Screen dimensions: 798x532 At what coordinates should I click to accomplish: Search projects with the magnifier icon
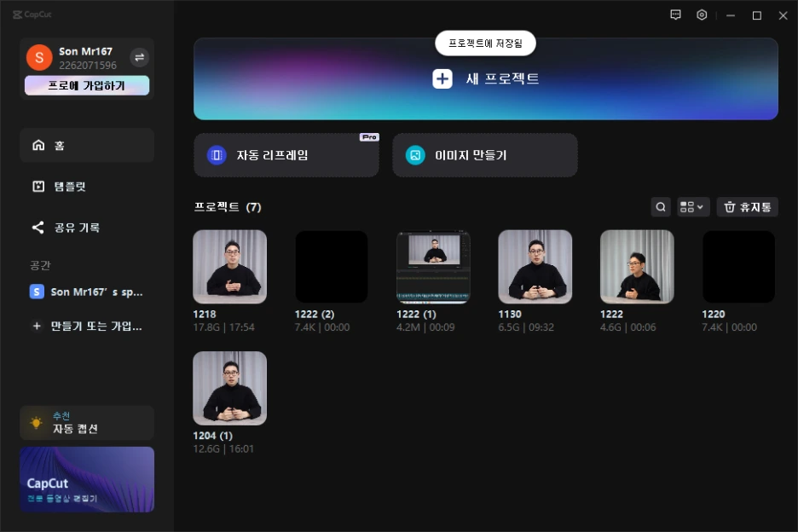point(661,206)
